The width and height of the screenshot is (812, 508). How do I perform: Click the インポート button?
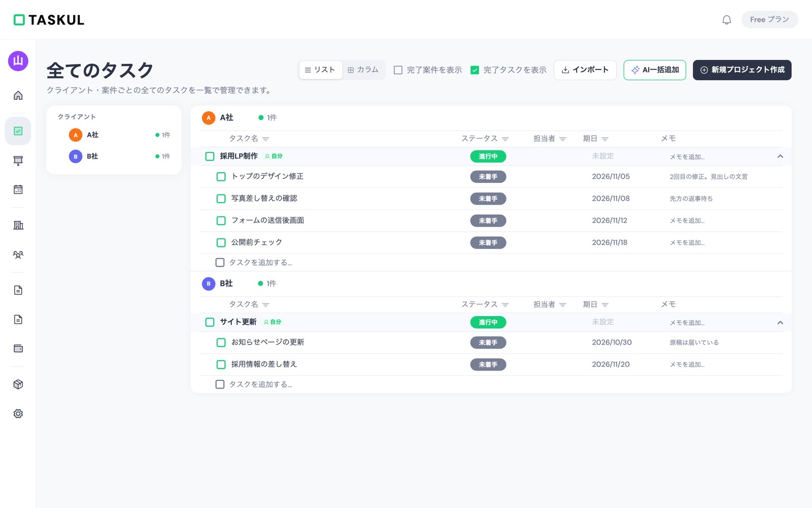(x=585, y=70)
